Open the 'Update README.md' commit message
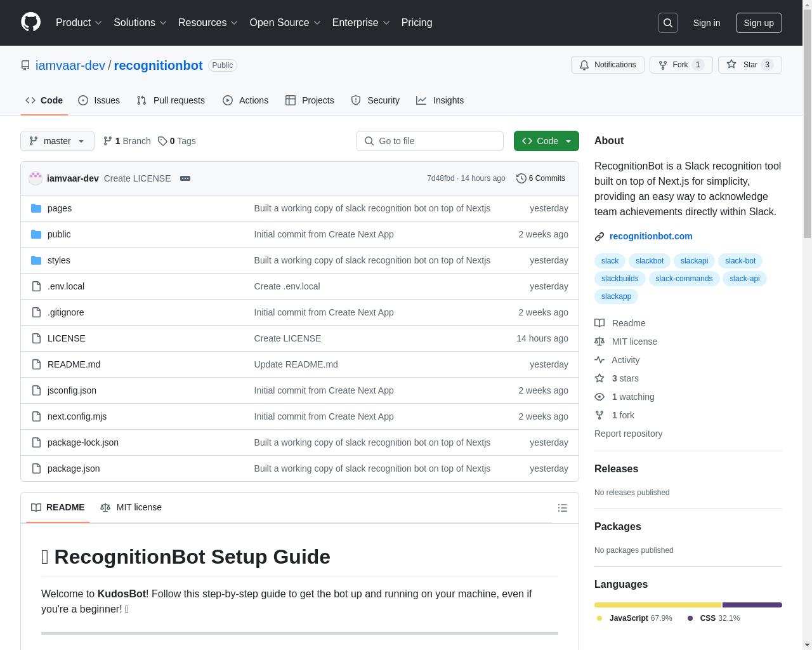The width and height of the screenshot is (812, 650). pyautogui.click(x=296, y=364)
